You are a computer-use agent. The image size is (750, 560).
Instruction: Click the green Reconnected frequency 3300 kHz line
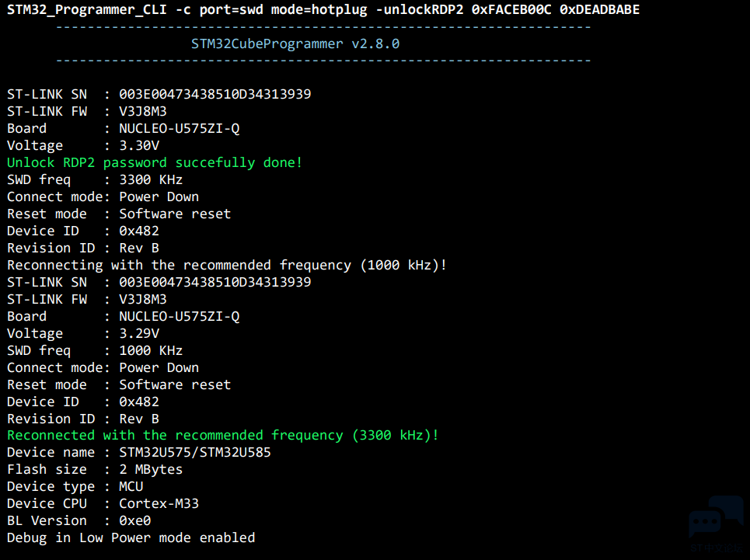(223, 435)
